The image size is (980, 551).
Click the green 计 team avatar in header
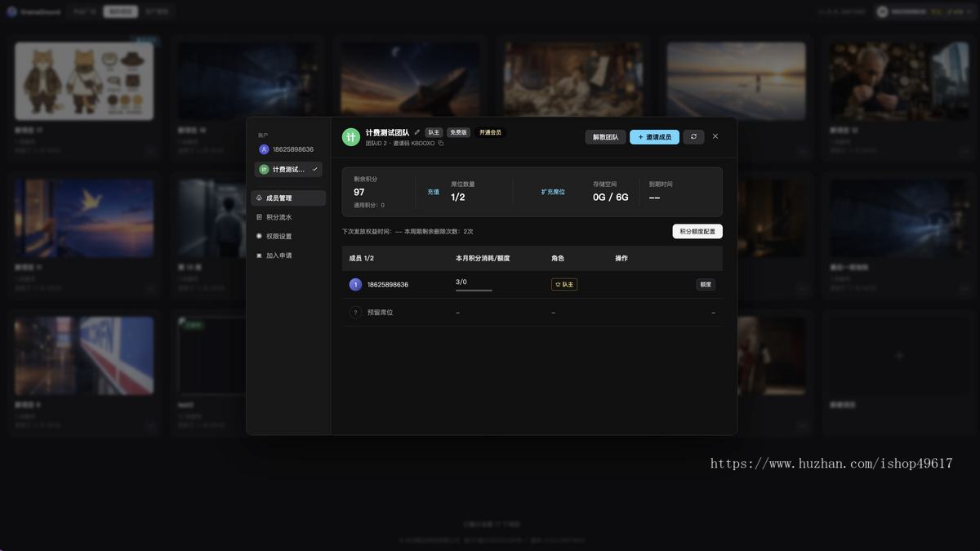[x=350, y=137]
